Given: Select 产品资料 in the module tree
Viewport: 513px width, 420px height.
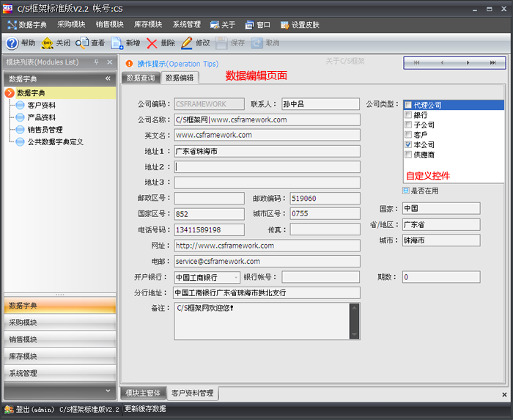Looking at the screenshot, I should [41, 117].
